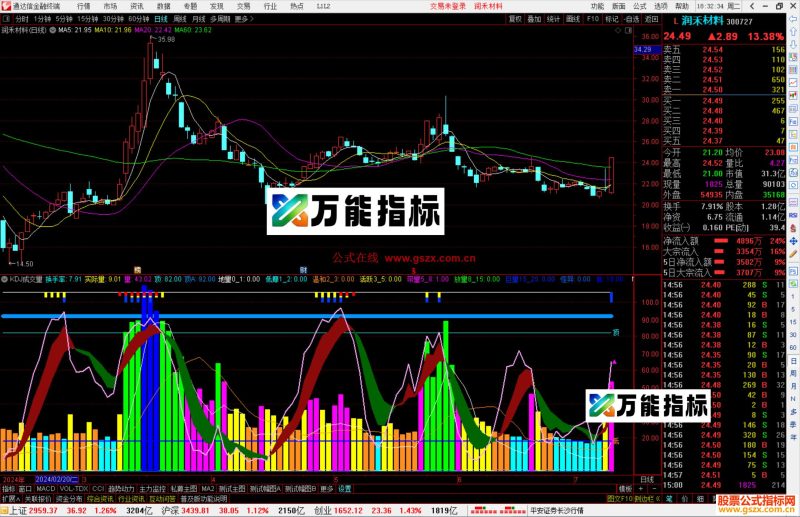Screen dimensions: 800x517
Task: Click the 标记 mark button
Action: click(x=612, y=19)
